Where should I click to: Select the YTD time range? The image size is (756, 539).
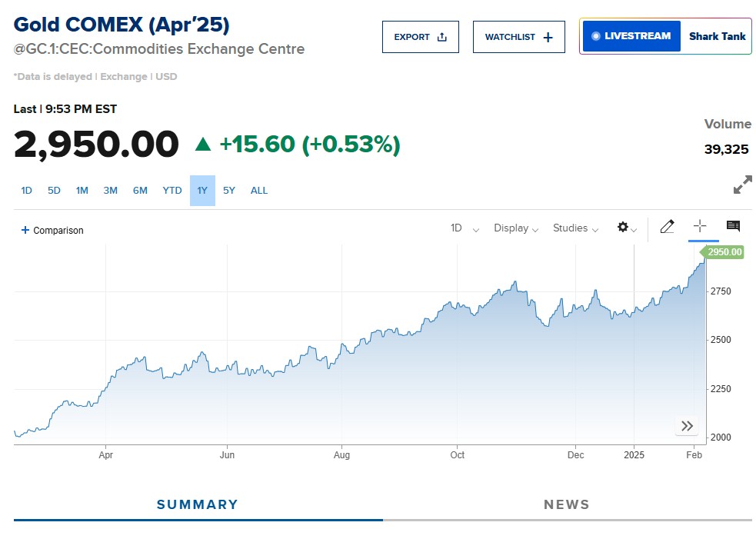172,191
